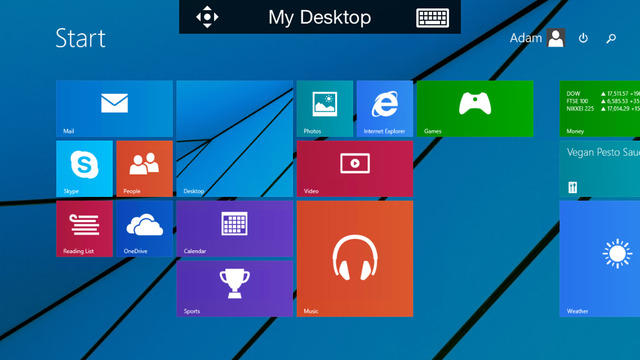Open the Video tile
Viewport: 640px width, 360px height.
coord(355,169)
